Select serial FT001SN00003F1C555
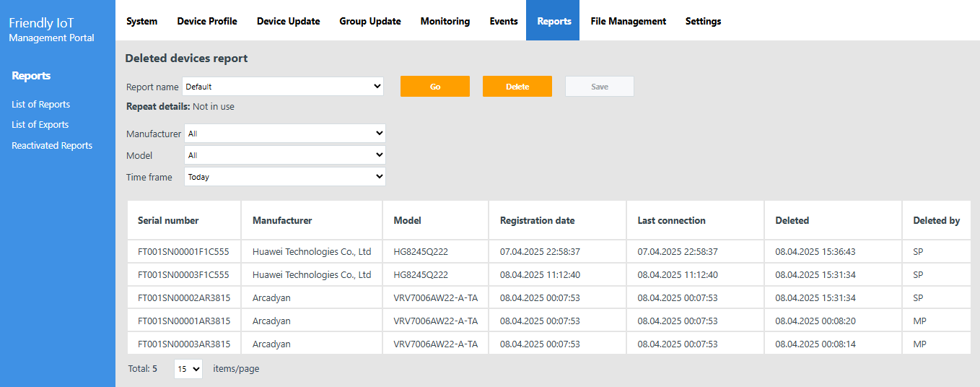This screenshot has width=980, height=387. (183, 275)
